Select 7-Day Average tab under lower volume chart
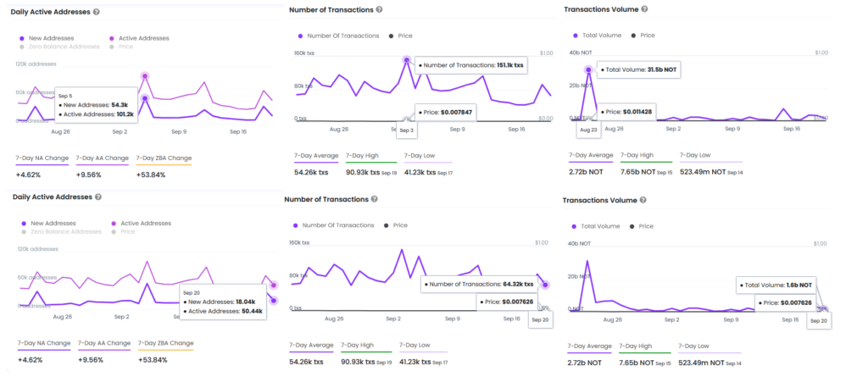This screenshot has height=377, width=868. [589, 347]
